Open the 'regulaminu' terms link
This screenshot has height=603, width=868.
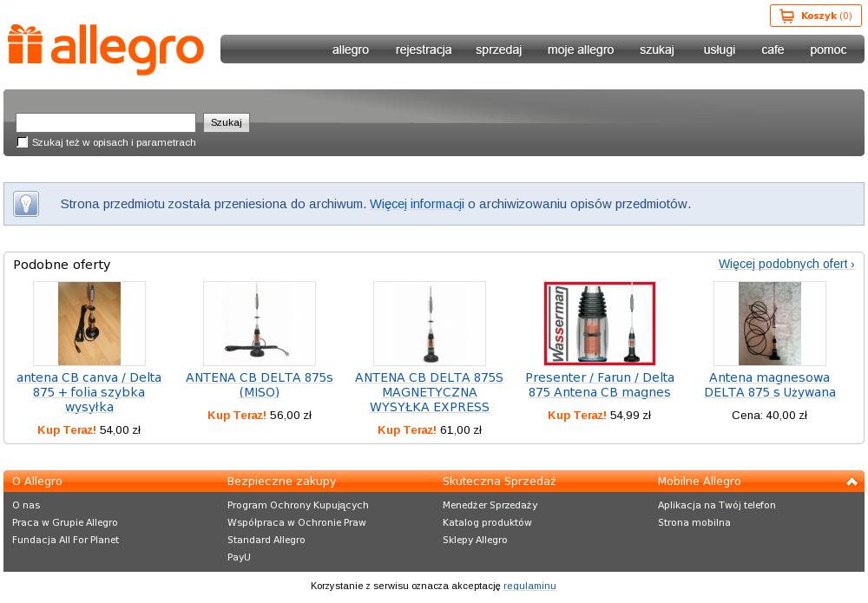(529, 586)
